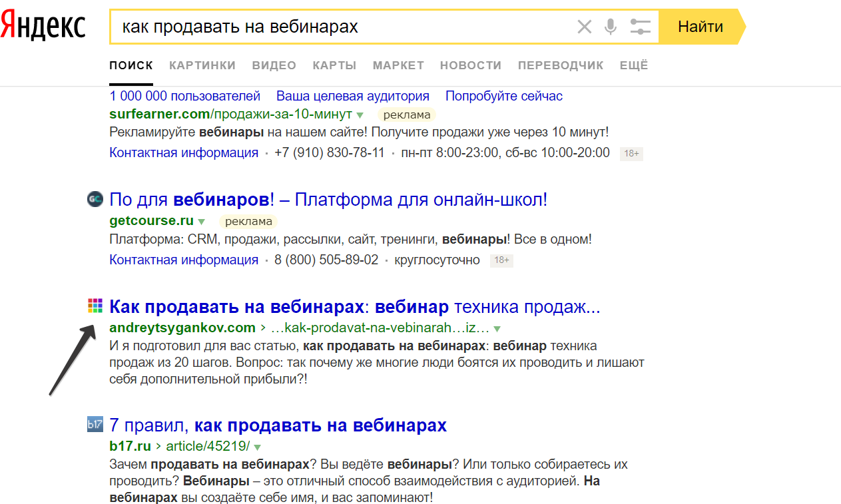Open the Попробуйте сейчас link

point(504,96)
